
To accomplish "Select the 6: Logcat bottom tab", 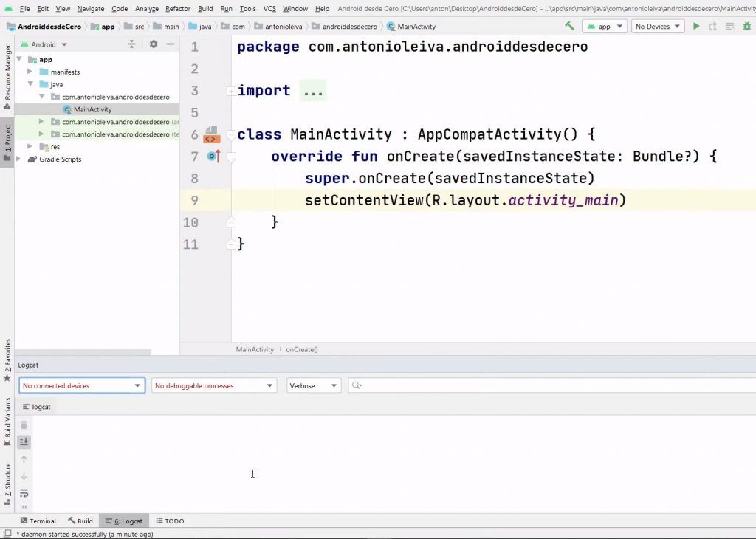I will pyautogui.click(x=124, y=521).
